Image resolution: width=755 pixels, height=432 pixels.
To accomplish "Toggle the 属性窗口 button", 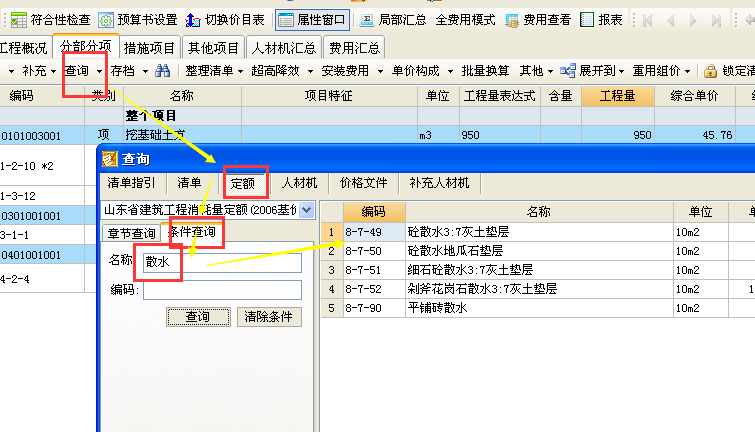I will pyautogui.click(x=312, y=20).
